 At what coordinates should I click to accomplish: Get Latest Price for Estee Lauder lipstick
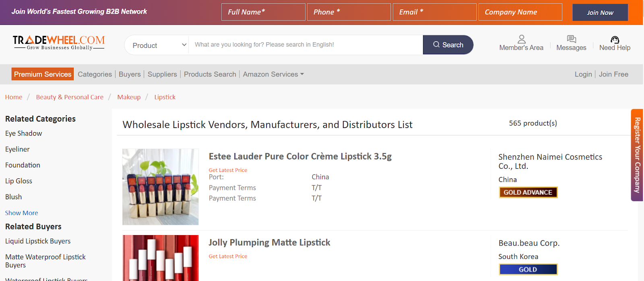(x=228, y=170)
